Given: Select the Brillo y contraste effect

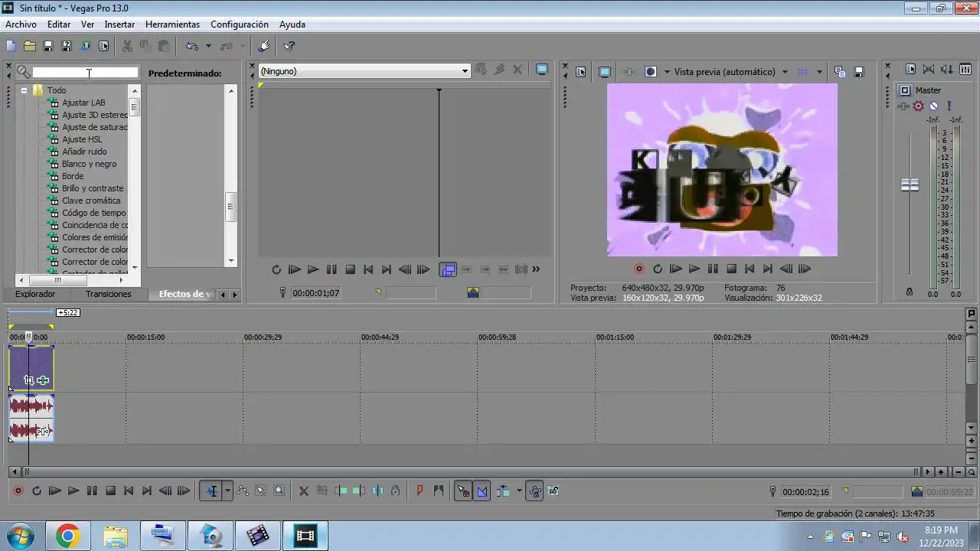Looking at the screenshot, I should [93, 188].
